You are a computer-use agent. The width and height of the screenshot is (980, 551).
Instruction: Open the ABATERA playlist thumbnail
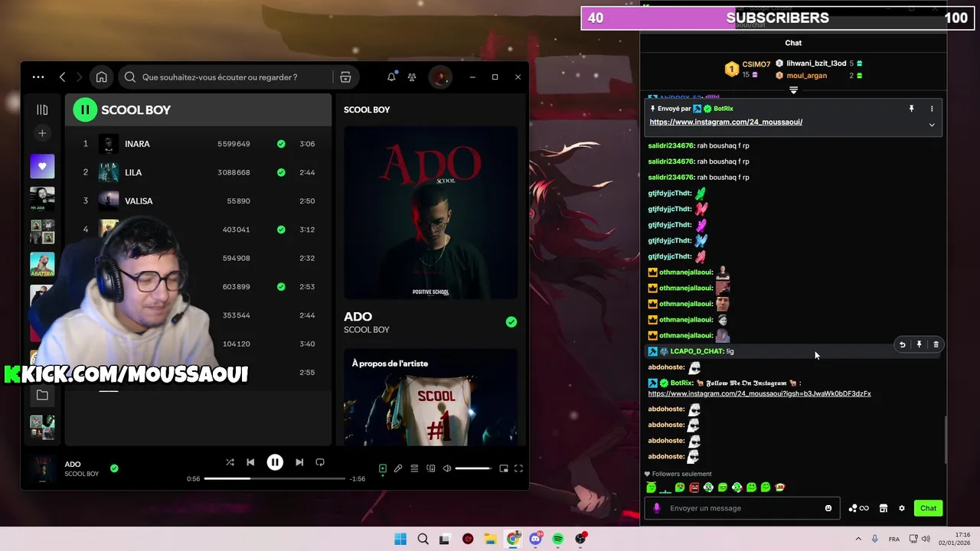[42, 265]
